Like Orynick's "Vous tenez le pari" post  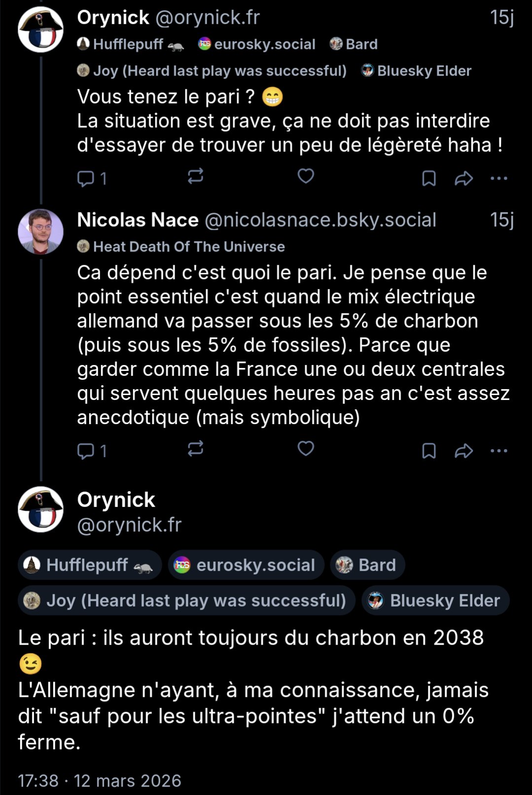coord(306,176)
